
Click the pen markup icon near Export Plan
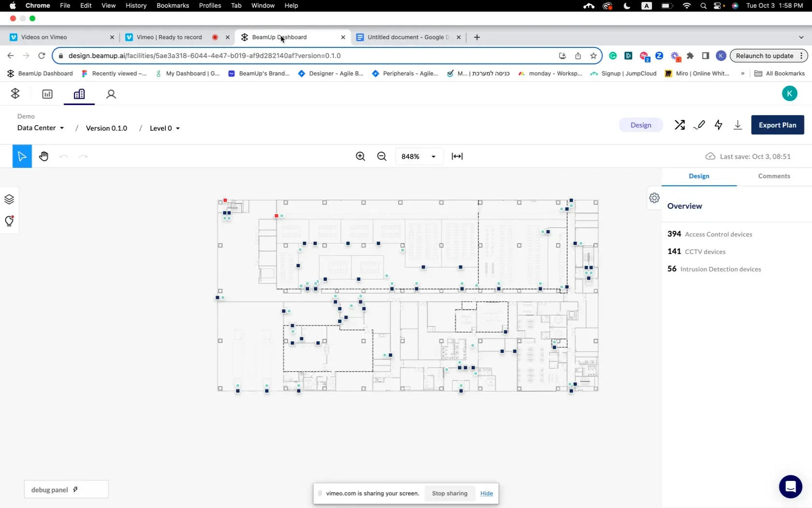(699, 125)
